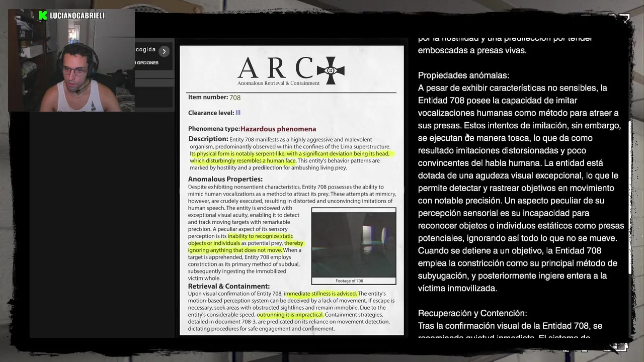Click the green Kick logo icon
Image resolution: width=644 pixels, height=362 pixels.
click(43, 16)
